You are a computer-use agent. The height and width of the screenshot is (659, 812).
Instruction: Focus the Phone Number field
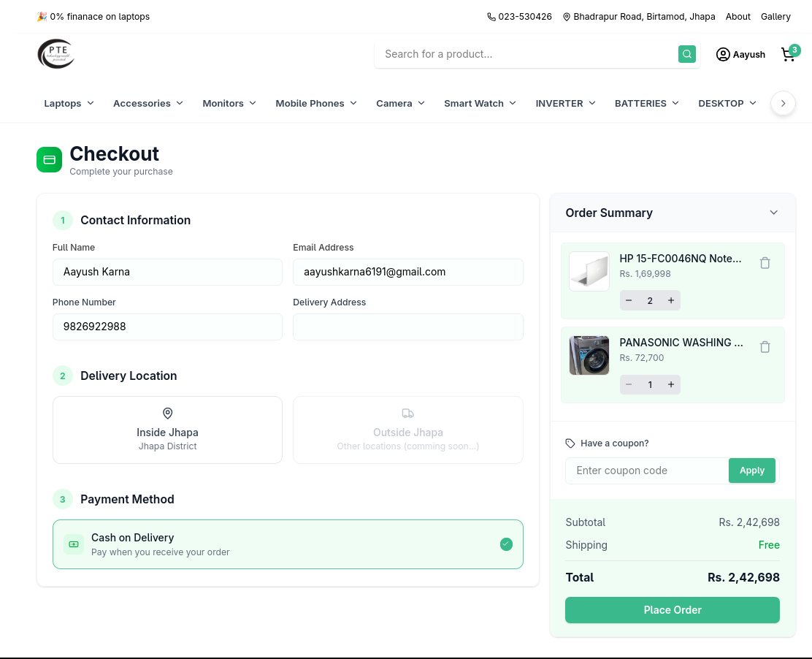pos(167,327)
